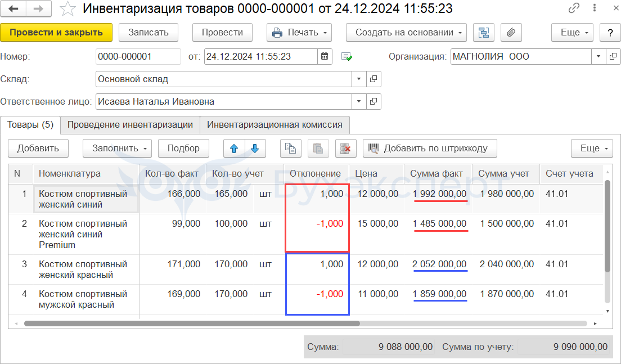Move selected row down with blue arrow
Image resolution: width=621 pixels, height=364 pixels.
255,149
